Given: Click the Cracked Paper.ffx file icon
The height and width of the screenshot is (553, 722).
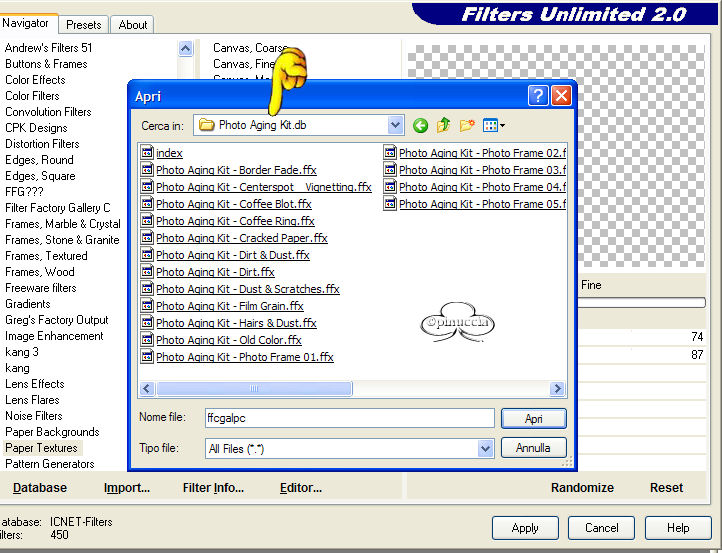Looking at the screenshot, I should coord(147,238).
